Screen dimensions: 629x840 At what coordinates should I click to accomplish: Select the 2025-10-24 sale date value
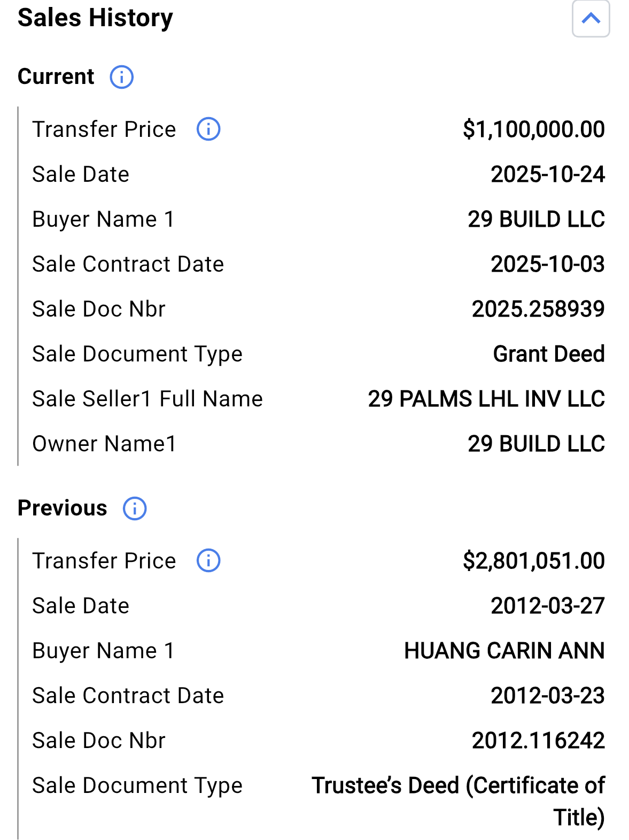point(548,174)
